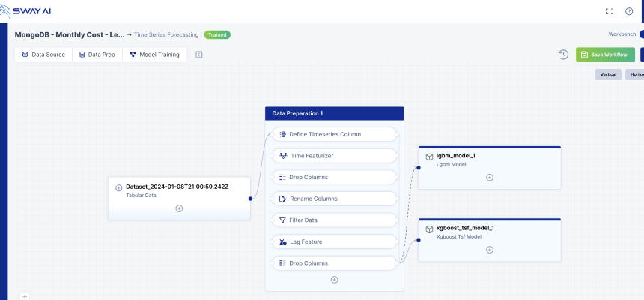Select the Dataset_2024-01-08 tabular data node
644x300 pixels.
tap(179, 199)
